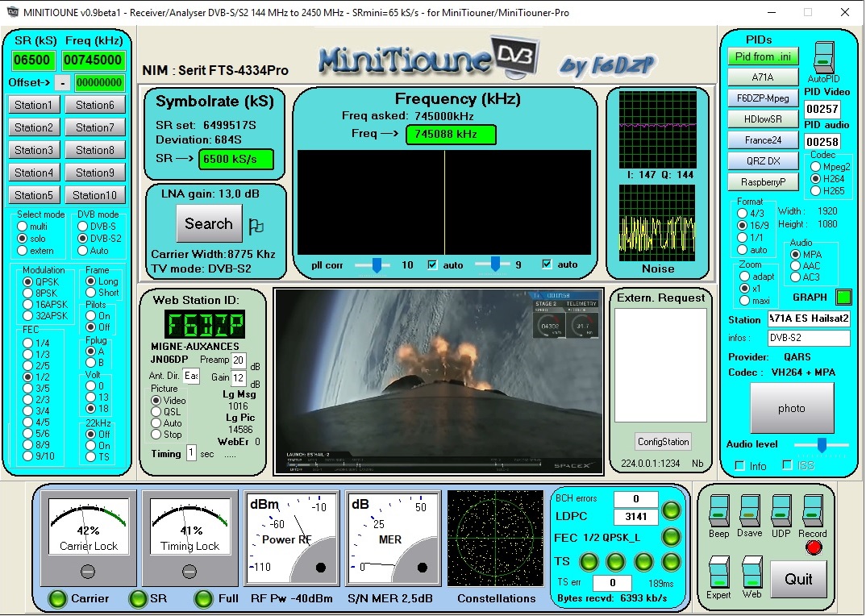Click the SpaceX video preview

pos(439,381)
